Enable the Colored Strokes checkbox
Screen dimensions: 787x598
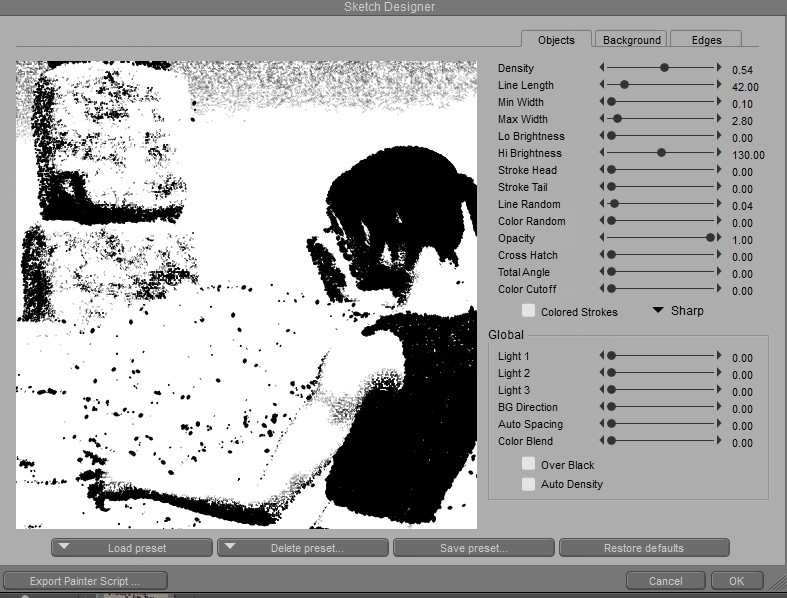(528, 311)
